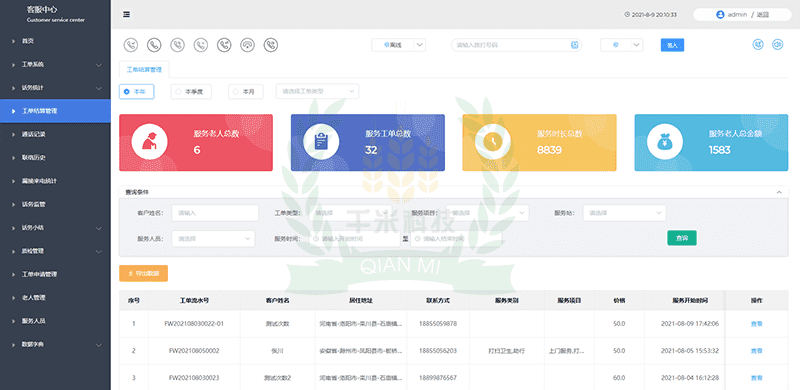Expand the 话务统计 sidebar submenu chevron

click(x=98, y=88)
